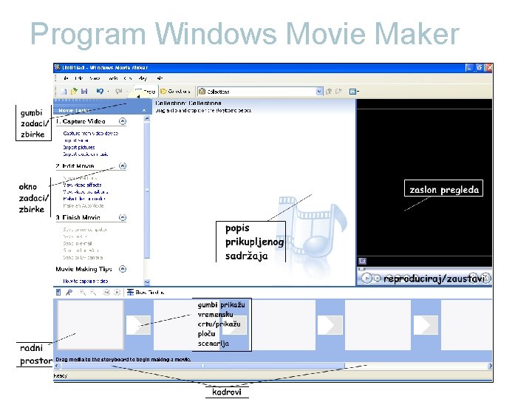Image resolution: width=532 pixels, height=399 pixels.
Task: Click View video transitions link
Action: click(86, 191)
